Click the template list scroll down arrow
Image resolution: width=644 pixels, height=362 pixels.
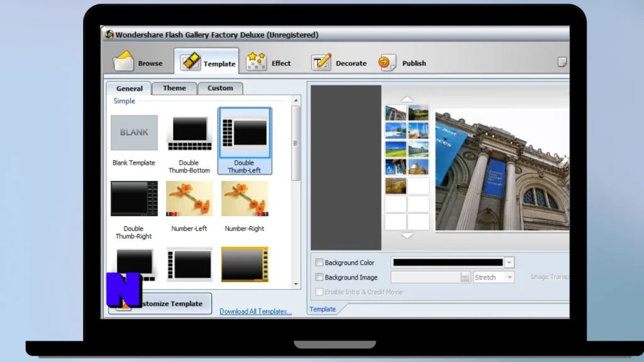pyautogui.click(x=296, y=284)
